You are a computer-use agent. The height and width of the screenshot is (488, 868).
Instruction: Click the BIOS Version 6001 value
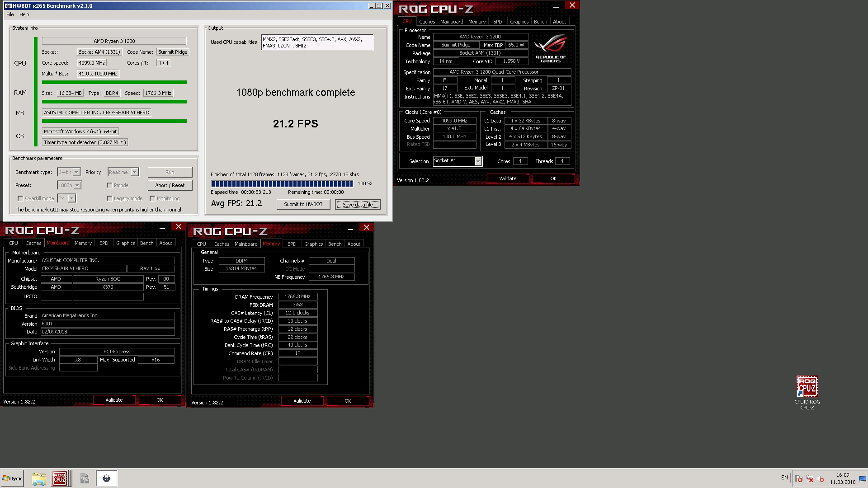click(x=108, y=324)
